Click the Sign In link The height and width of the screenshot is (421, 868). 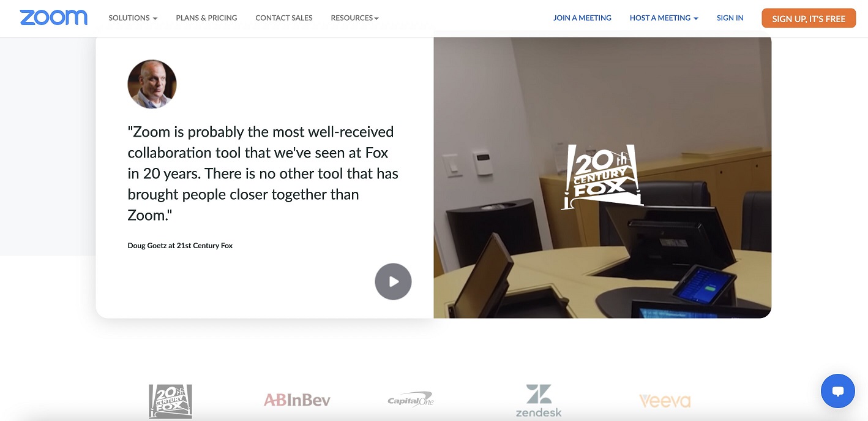click(730, 18)
